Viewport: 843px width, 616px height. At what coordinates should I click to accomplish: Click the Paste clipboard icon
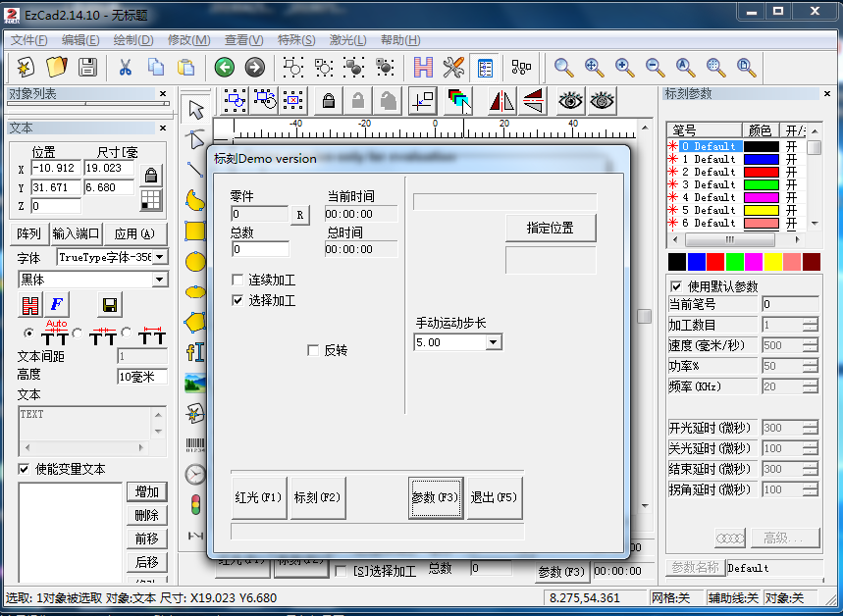186,67
